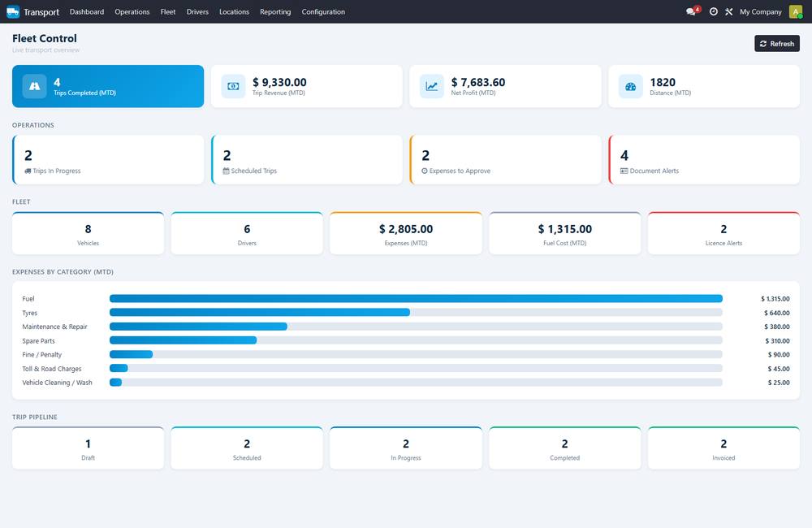Viewport: 812px width, 528px height.
Task: Open the Fleet menu
Action: tap(168, 11)
